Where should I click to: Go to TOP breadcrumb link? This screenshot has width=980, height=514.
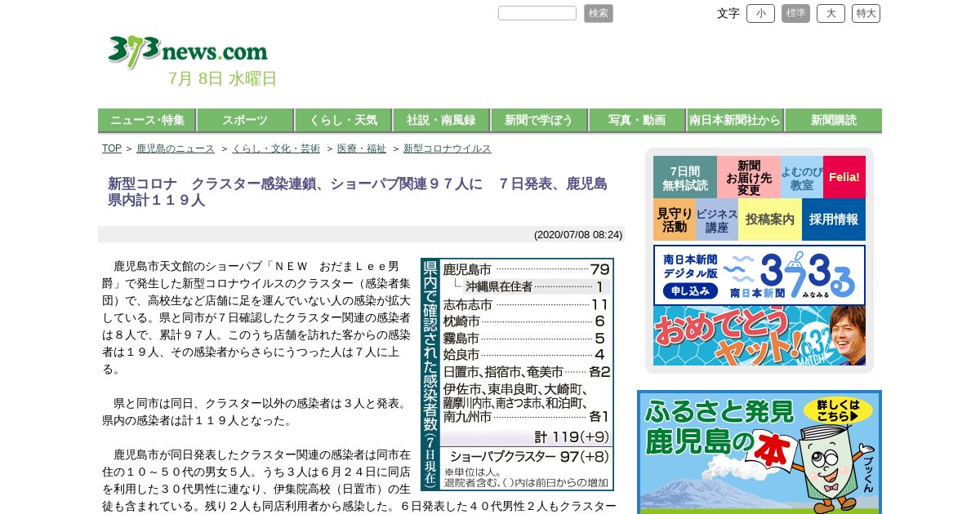click(x=112, y=148)
